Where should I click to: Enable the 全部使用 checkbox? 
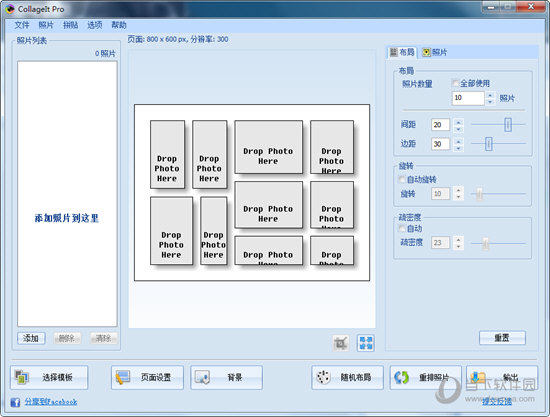click(x=455, y=83)
